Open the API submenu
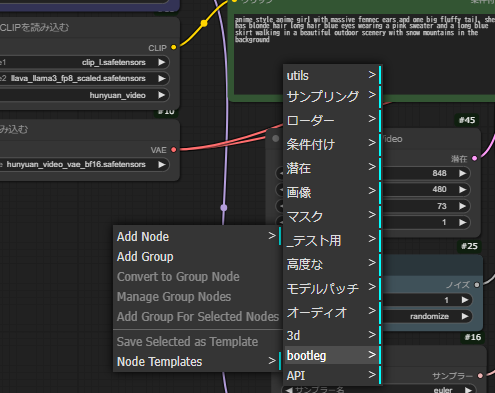This screenshot has height=393, width=495. point(332,375)
